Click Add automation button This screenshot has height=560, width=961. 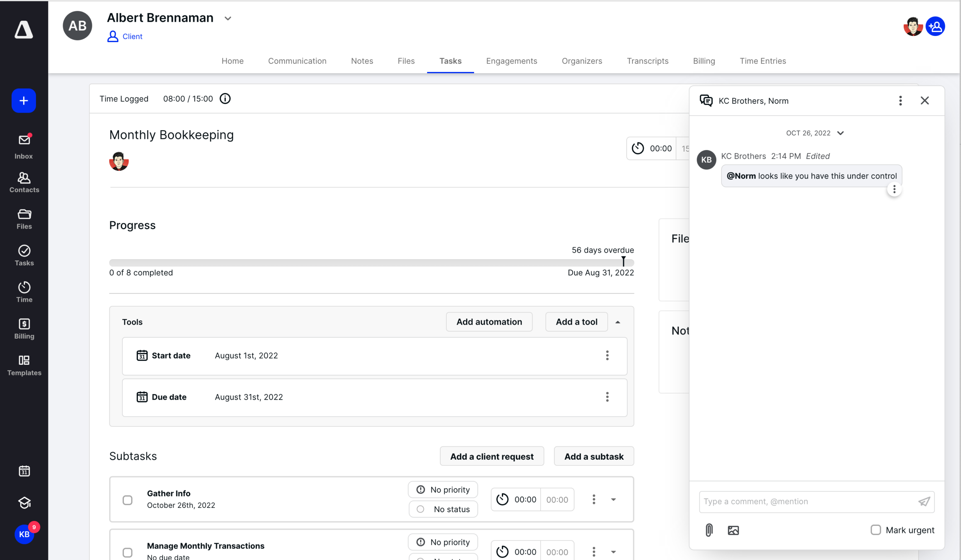(x=489, y=322)
